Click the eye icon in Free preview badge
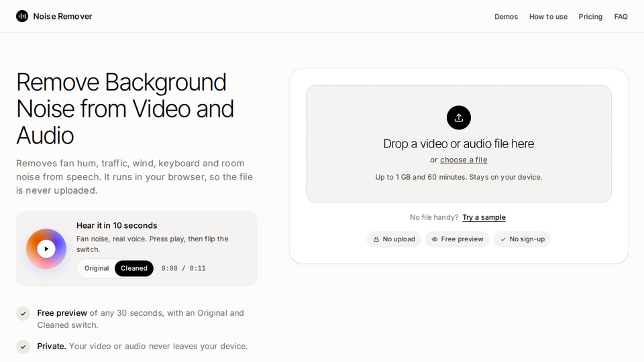 pos(435,239)
